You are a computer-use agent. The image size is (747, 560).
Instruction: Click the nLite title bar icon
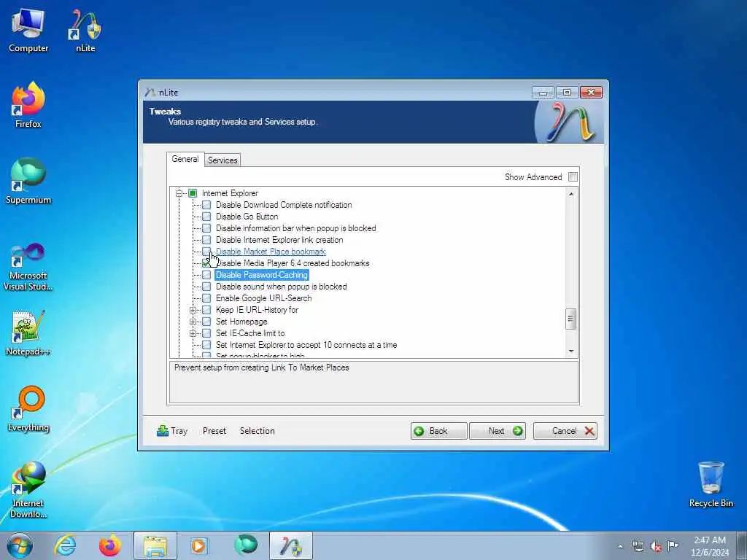[x=150, y=93]
